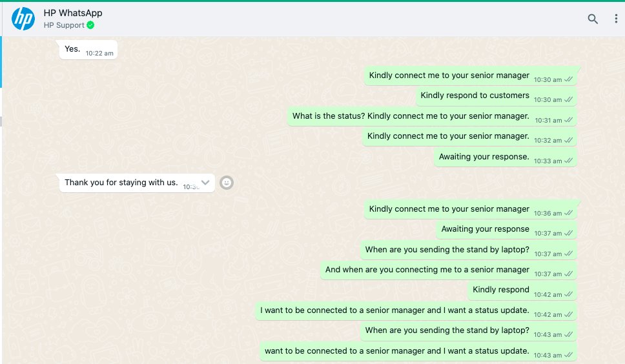Click the 10:22 am timestamp on 'Yes.'
Screen dimensions: 625x364
(99, 54)
